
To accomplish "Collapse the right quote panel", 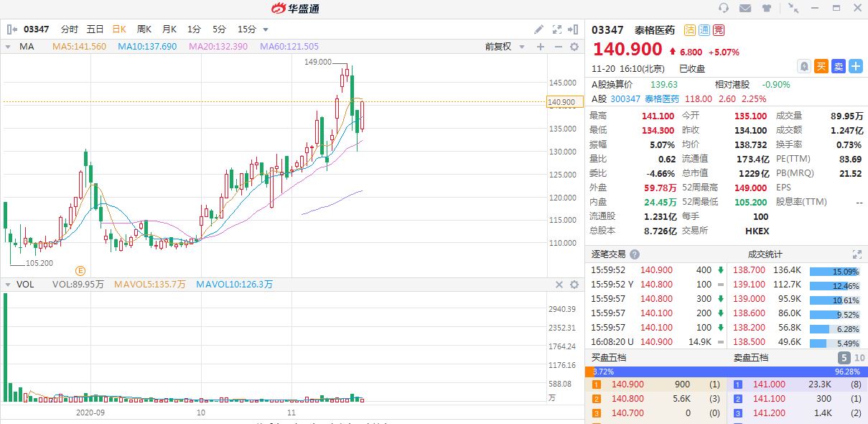I will pyautogui.click(x=573, y=29).
